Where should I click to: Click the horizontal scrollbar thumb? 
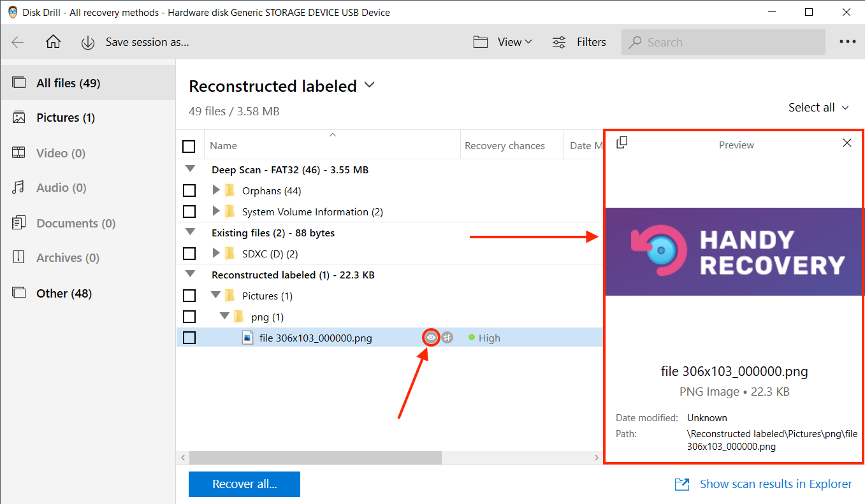point(316,457)
